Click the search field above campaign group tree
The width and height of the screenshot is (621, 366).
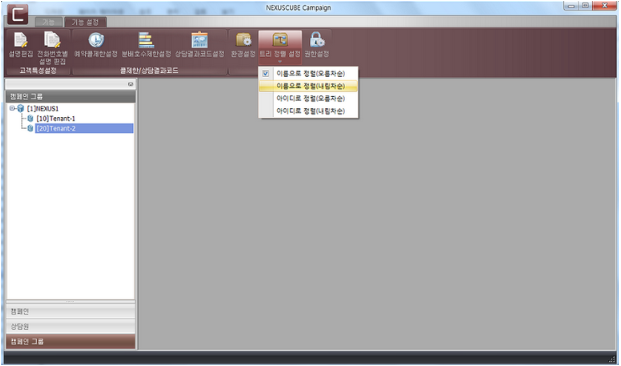67,84
